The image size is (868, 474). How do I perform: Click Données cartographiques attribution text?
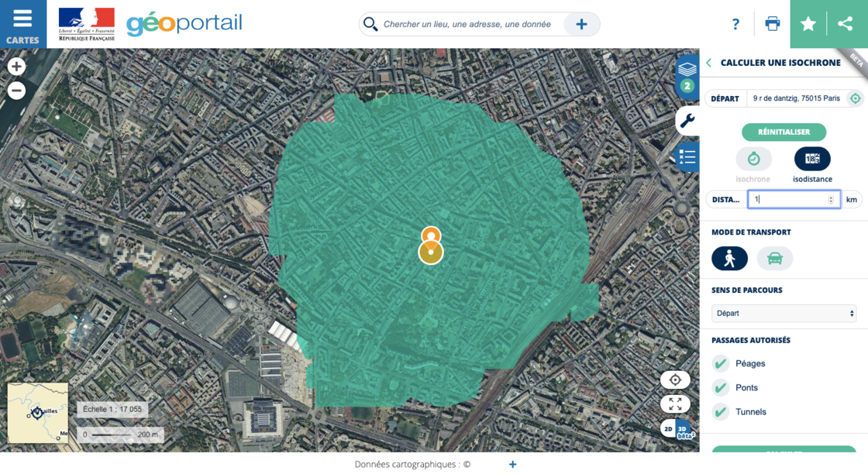412,464
